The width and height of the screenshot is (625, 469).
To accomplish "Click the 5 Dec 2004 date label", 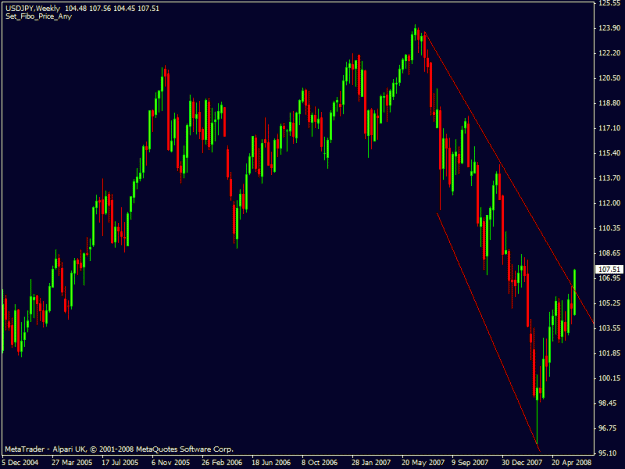I will 20,463.
